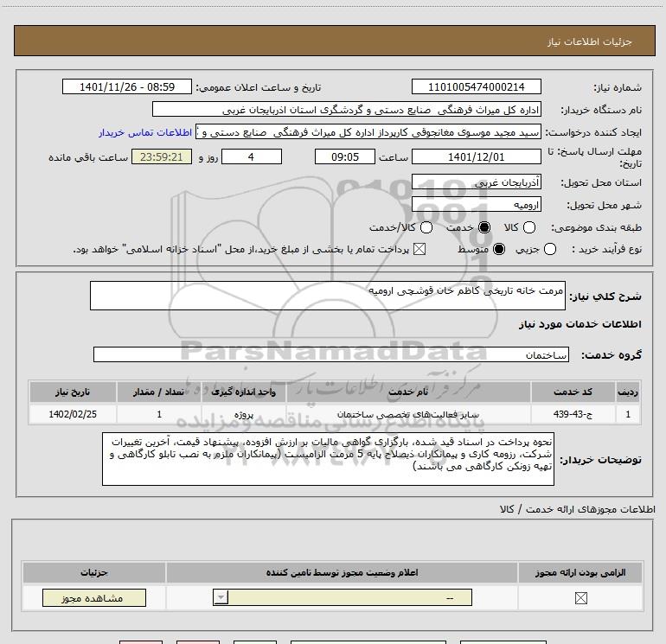
Task: Click the buyer notes text area
Action: (x=328, y=459)
